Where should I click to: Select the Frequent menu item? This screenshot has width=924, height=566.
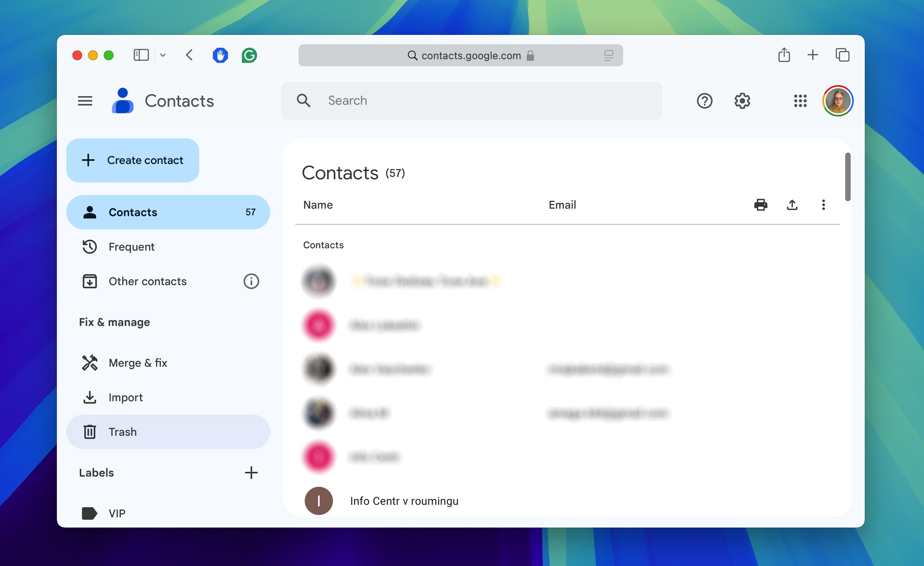tap(131, 246)
